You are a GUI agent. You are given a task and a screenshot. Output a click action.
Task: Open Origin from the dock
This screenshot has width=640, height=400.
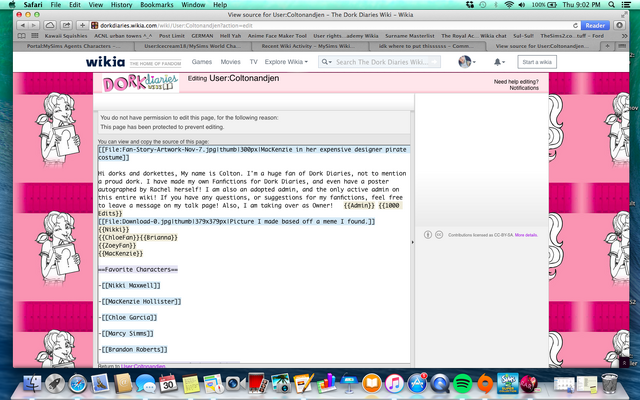coord(485,383)
